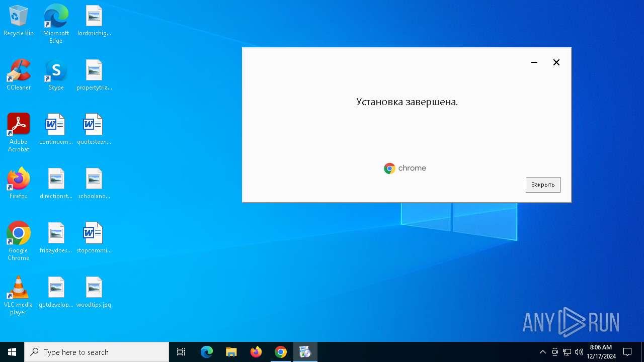Select the continuem... Word document

(x=56, y=130)
